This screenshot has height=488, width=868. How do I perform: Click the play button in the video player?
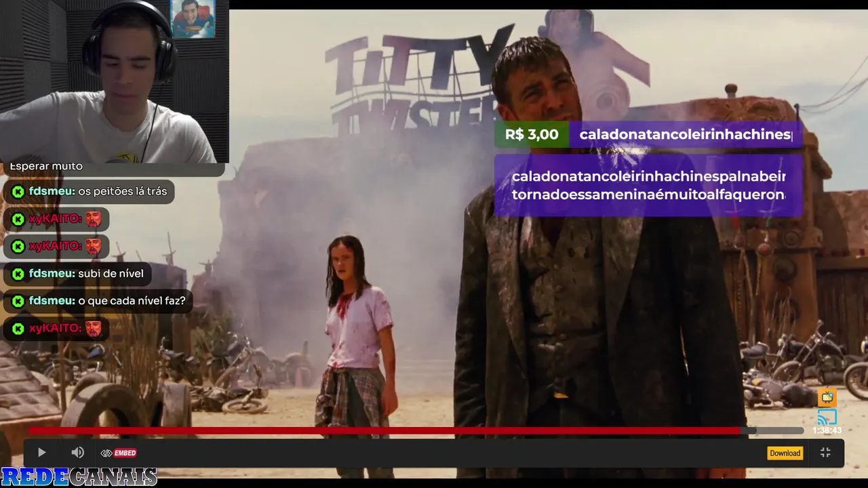pos(41,453)
